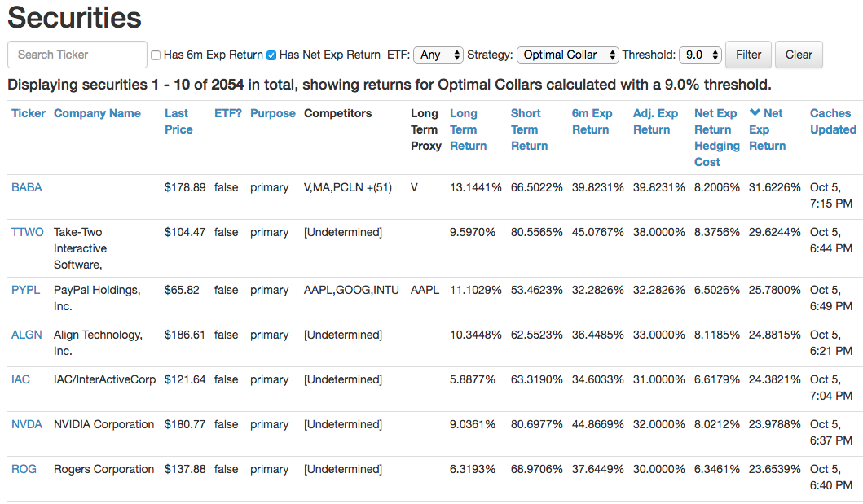Open the ROG ticker link
This screenshot has width=863, height=504.
point(24,469)
